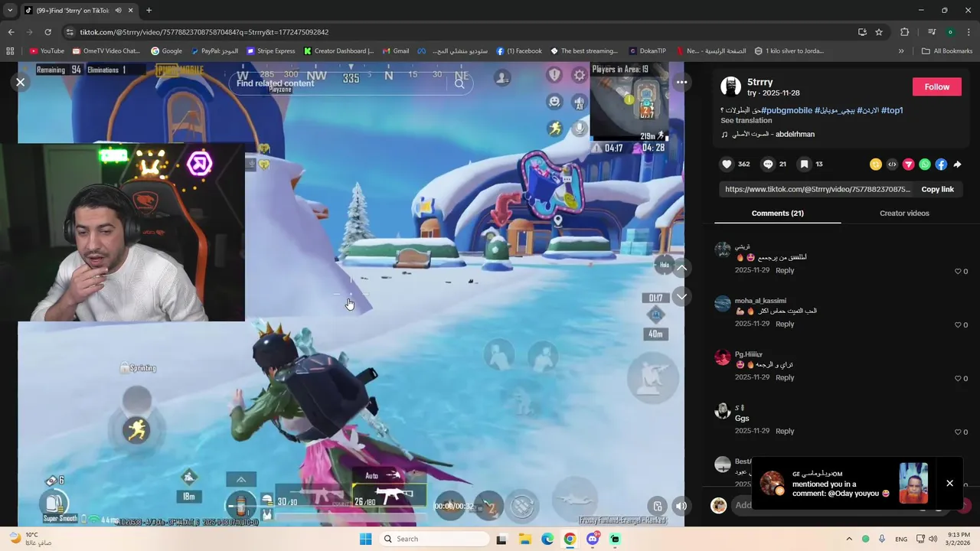980x551 pixels.
Task: Reply to moha_al_kassimi's comment
Action: click(785, 324)
